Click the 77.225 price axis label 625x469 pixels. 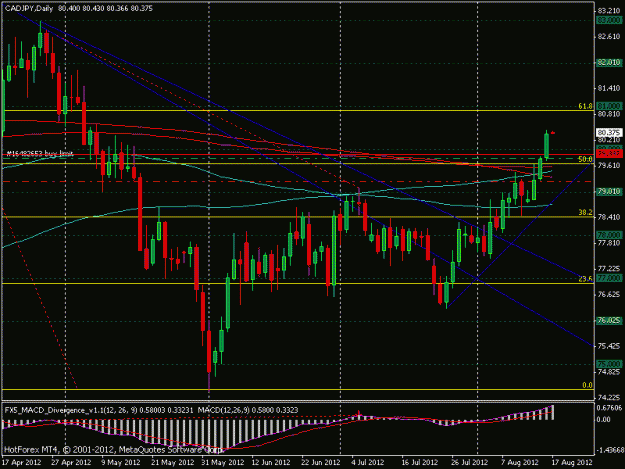click(609, 269)
